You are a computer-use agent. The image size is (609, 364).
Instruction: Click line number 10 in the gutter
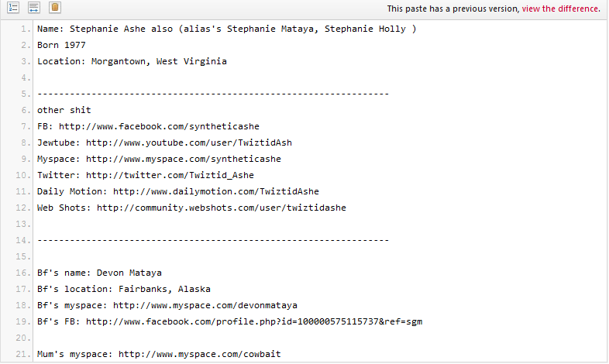[x=24, y=175]
